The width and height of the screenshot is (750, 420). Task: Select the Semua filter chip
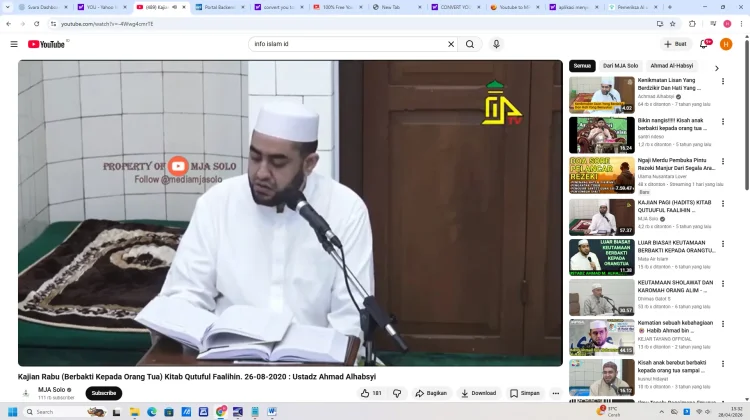[582, 66]
